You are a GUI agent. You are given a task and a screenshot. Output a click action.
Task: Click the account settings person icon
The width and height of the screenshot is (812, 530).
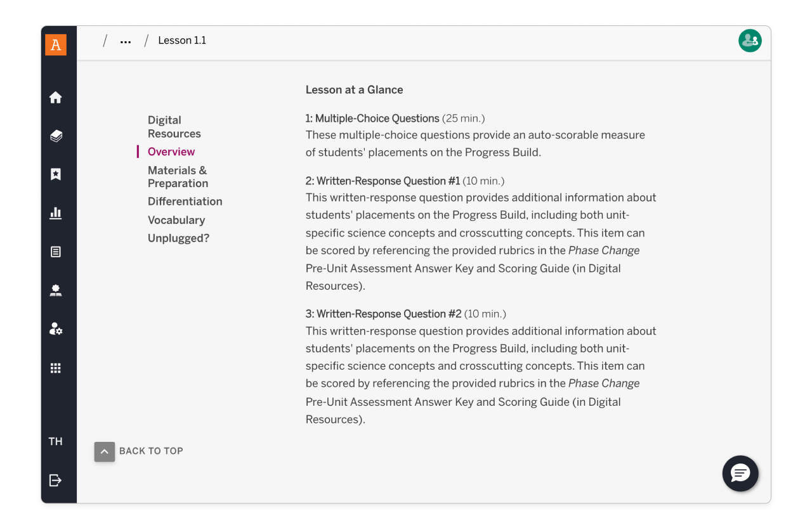pos(56,328)
